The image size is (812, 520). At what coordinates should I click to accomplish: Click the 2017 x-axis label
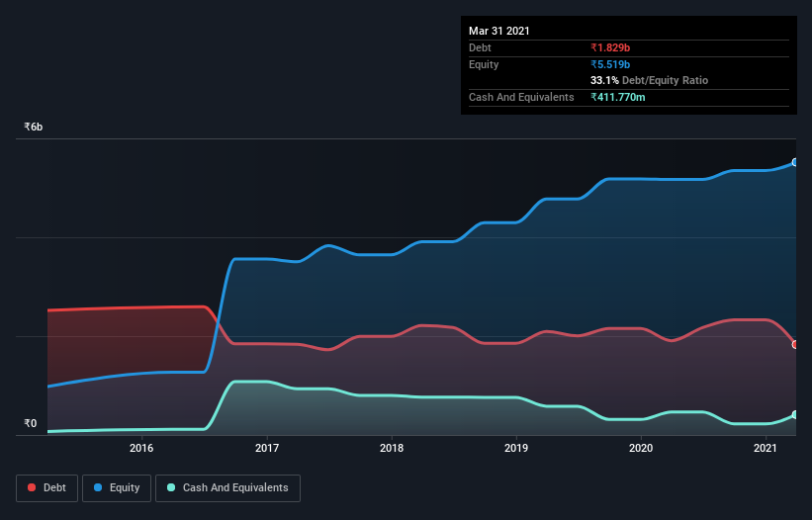(267, 448)
